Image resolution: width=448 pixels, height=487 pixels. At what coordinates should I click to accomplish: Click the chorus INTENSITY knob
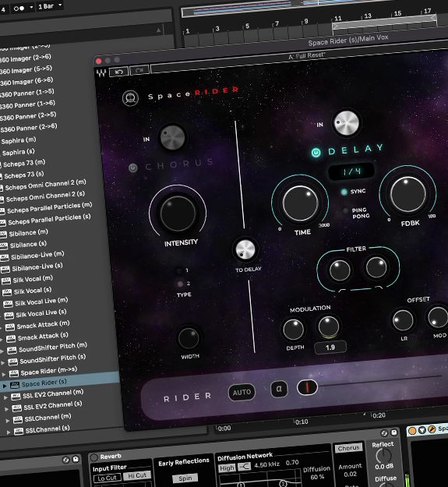click(x=178, y=213)
